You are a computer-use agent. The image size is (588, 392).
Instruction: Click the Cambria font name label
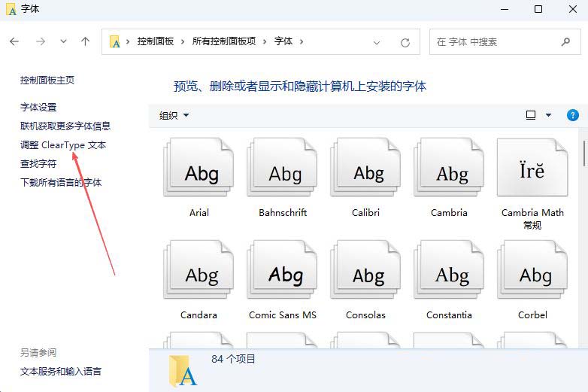point(449,213)
